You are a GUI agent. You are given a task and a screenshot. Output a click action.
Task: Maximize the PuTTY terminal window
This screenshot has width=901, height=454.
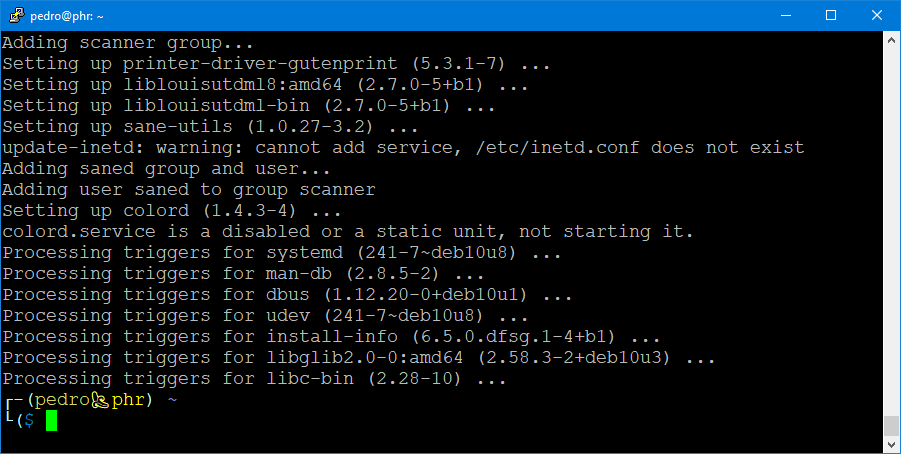pyautogui.click(x=830, y=16)
